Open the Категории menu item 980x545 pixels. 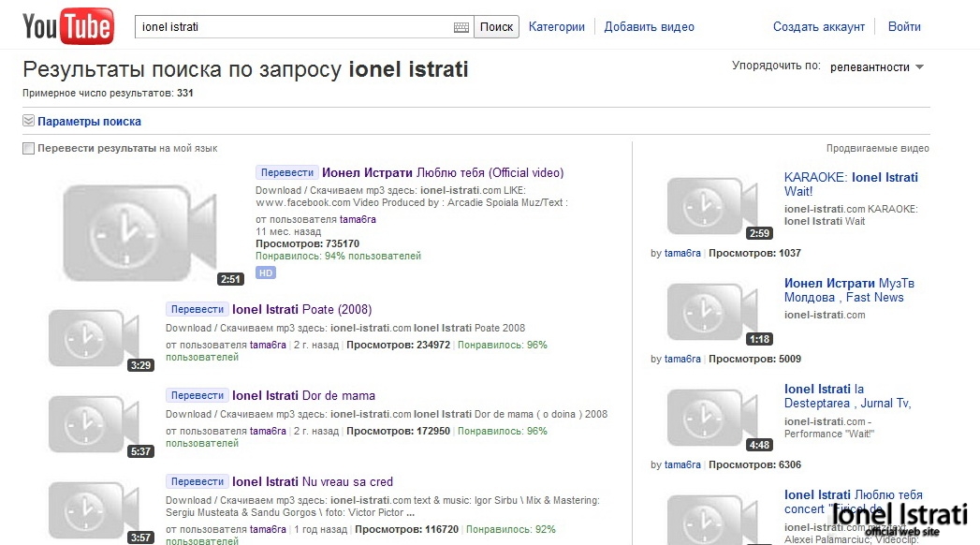click(556, 27)
